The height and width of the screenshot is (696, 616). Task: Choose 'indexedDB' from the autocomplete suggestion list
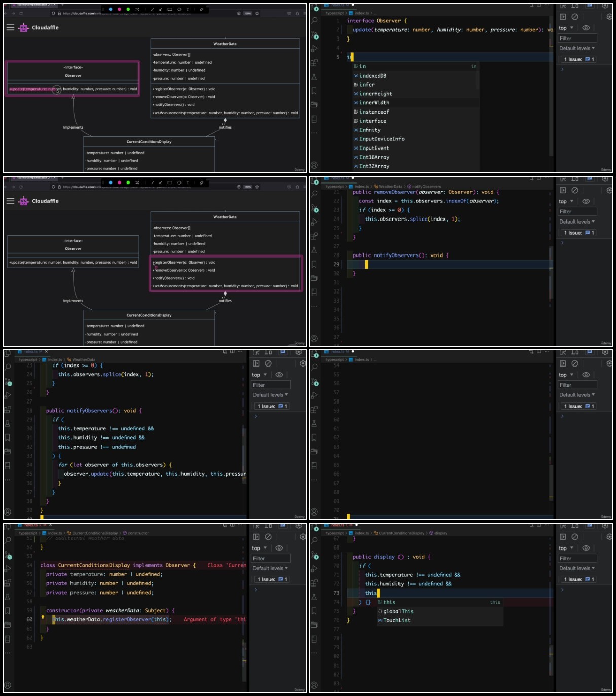coord(416,76)
